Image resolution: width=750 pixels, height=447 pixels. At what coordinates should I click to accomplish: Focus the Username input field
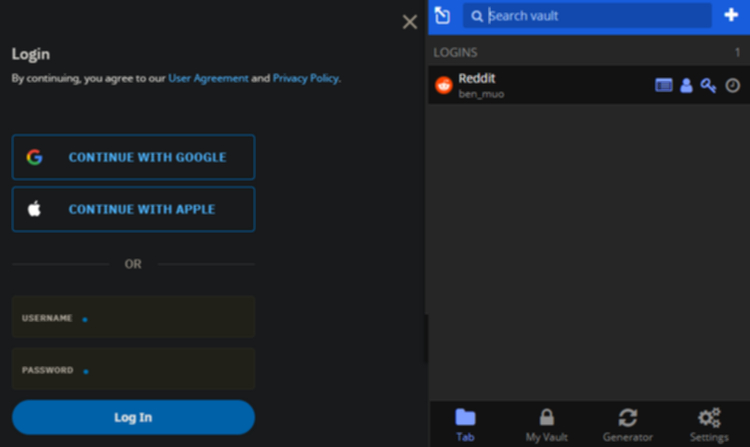click(x=133, y=317)
